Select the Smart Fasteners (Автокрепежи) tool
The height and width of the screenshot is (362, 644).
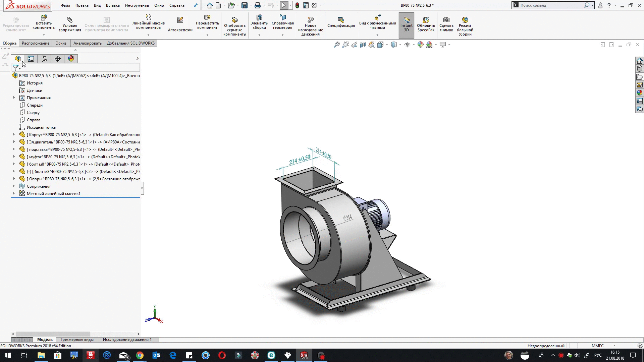[x=180, y=20]
